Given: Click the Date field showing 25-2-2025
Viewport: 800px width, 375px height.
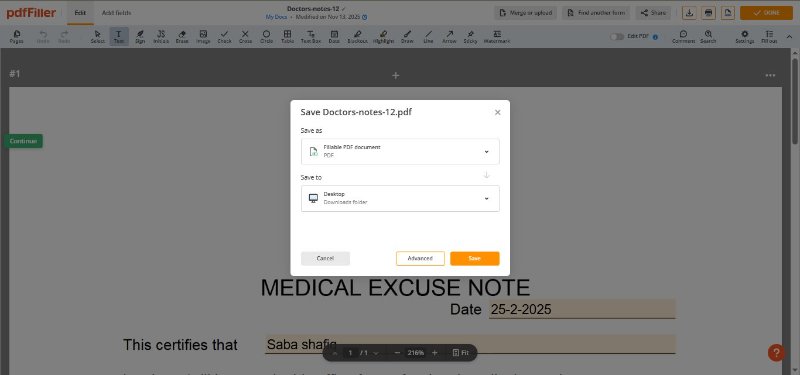Looking at the screenshot, I should (x=582, y=309).
